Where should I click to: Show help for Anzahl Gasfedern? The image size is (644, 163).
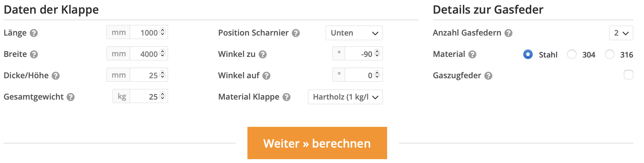[508, 33]
